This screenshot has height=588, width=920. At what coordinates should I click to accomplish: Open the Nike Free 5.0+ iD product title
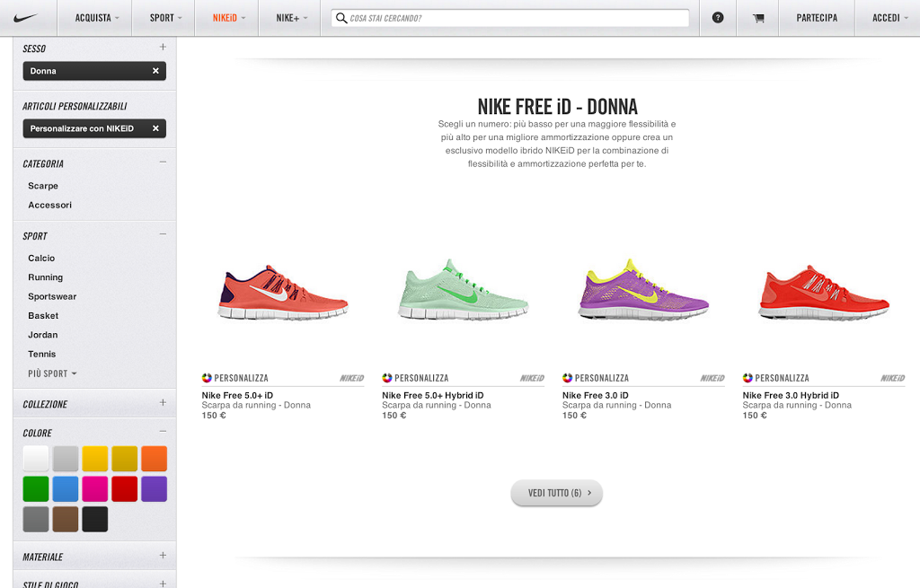(x=237, y=395)
